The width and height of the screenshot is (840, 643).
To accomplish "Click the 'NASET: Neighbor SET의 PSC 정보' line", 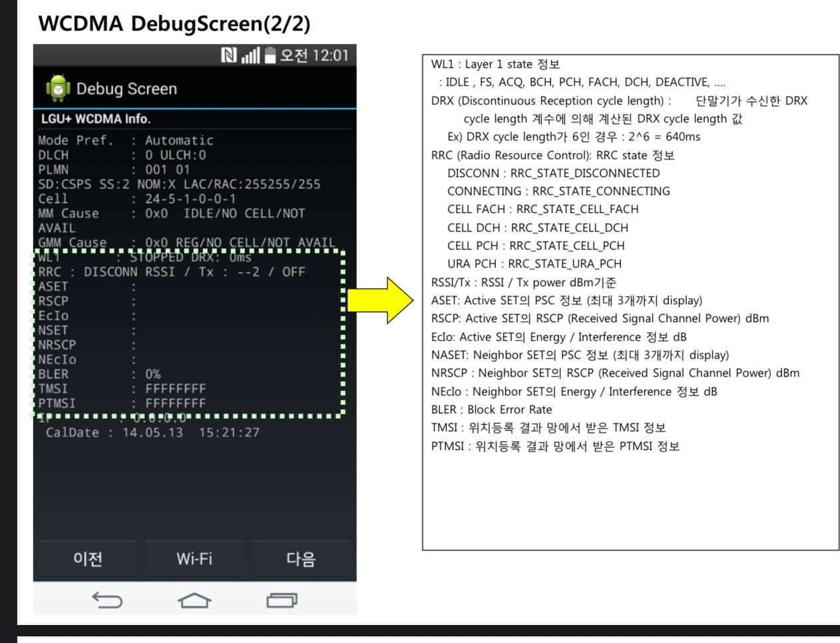I will pos(580,355).
